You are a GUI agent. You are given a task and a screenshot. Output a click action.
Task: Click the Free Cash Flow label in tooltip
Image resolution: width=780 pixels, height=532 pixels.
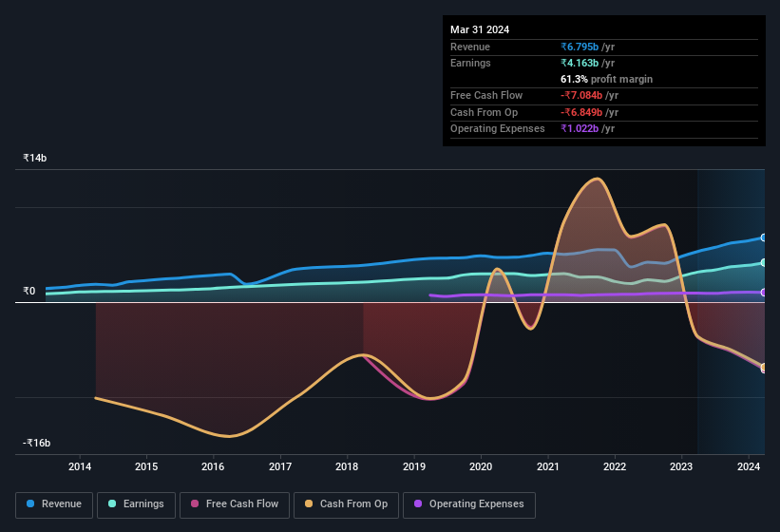pyautogui.click(x=486, y=95)
